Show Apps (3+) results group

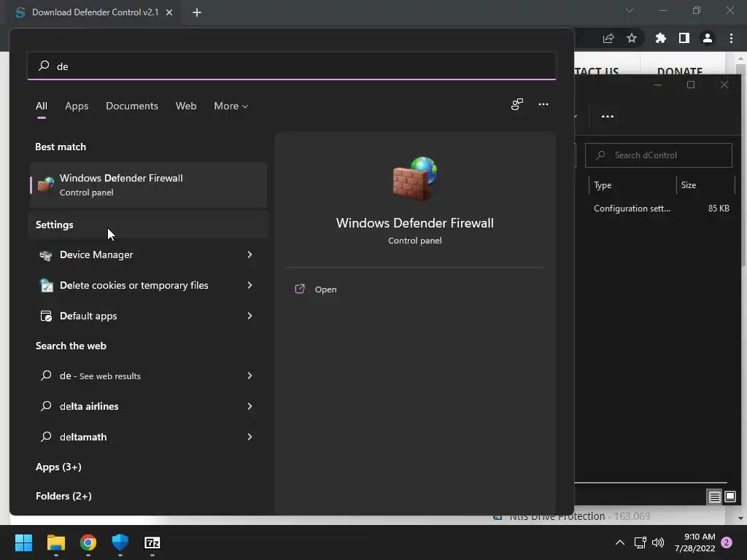click(x=58, y=467)
